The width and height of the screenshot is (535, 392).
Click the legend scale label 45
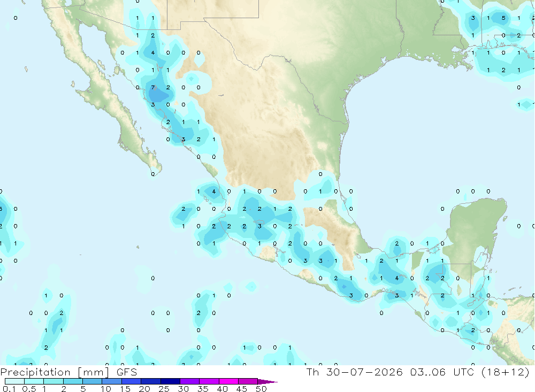(x=242, y=389)
